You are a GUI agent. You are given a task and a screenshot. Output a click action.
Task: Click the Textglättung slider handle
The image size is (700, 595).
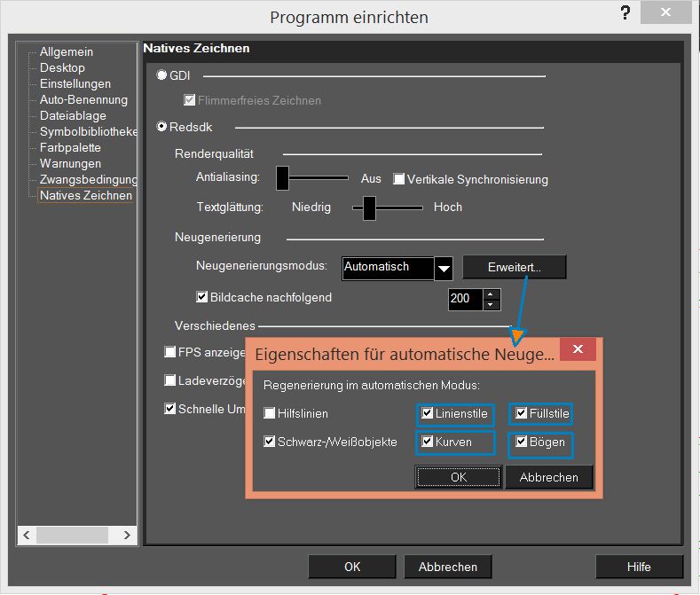369,208
